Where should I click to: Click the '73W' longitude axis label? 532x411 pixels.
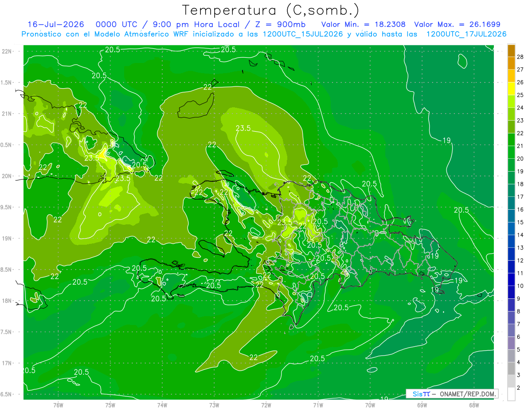click(214, 405)
